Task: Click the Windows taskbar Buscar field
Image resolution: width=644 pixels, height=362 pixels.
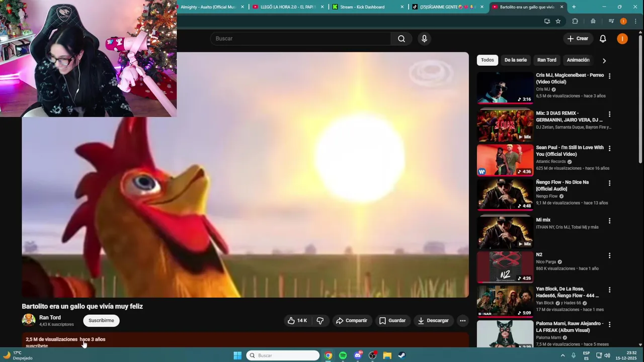Action: (283, 355)
